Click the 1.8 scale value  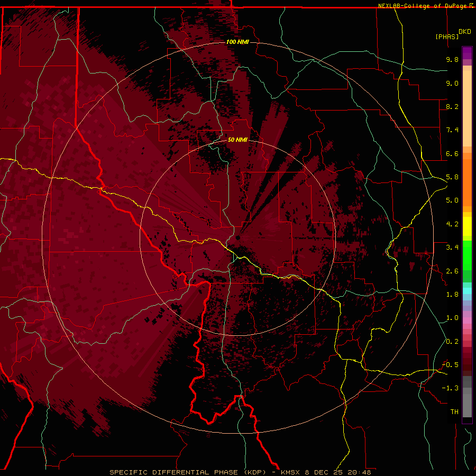coord(452,295)
